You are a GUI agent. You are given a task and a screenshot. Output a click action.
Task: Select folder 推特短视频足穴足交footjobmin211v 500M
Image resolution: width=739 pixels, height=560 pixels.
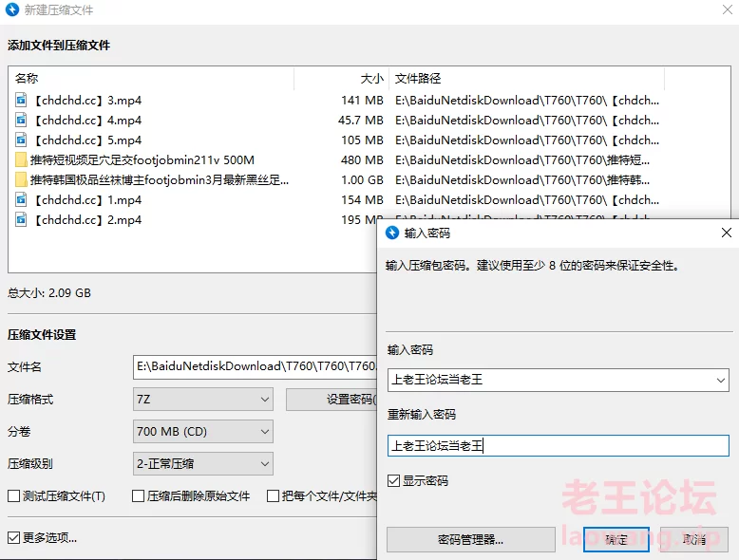(142, 160)
